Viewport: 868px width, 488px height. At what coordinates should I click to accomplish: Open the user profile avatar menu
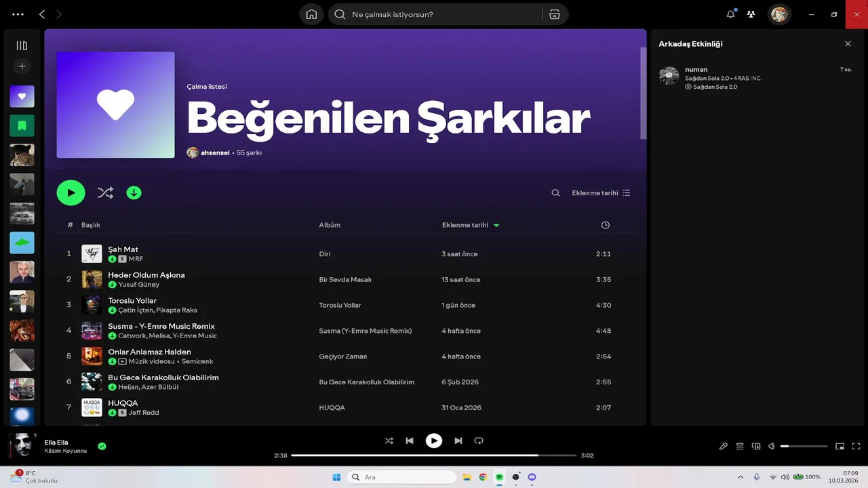point(779,14)
